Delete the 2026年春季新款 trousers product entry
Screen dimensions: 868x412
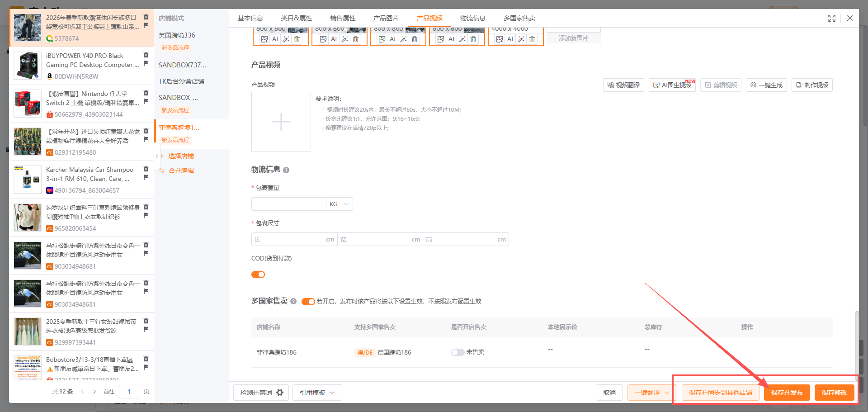pyautogui.click(x=146, y=17)
